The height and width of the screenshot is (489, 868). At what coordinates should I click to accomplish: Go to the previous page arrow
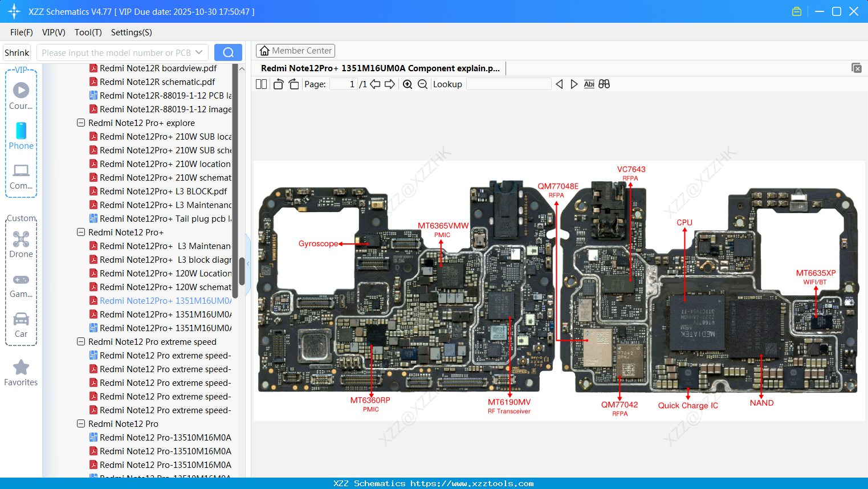(x=375, y=84)
